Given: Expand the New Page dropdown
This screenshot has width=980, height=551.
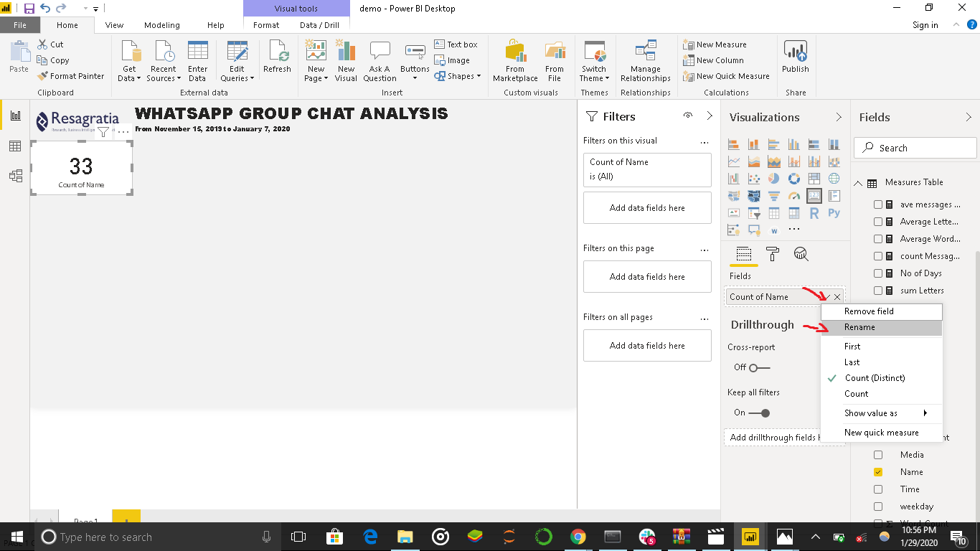Looking at the screenshot, I should tap(316, 62).
